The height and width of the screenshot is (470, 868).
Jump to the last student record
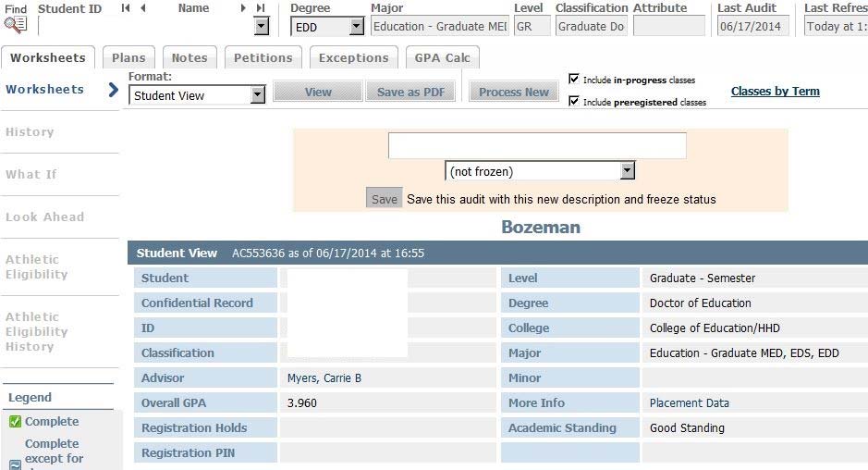click(261, 8)
